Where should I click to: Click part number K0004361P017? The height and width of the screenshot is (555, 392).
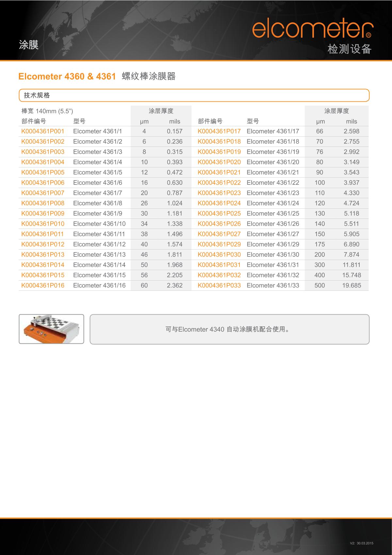click(x=219, y=131)
